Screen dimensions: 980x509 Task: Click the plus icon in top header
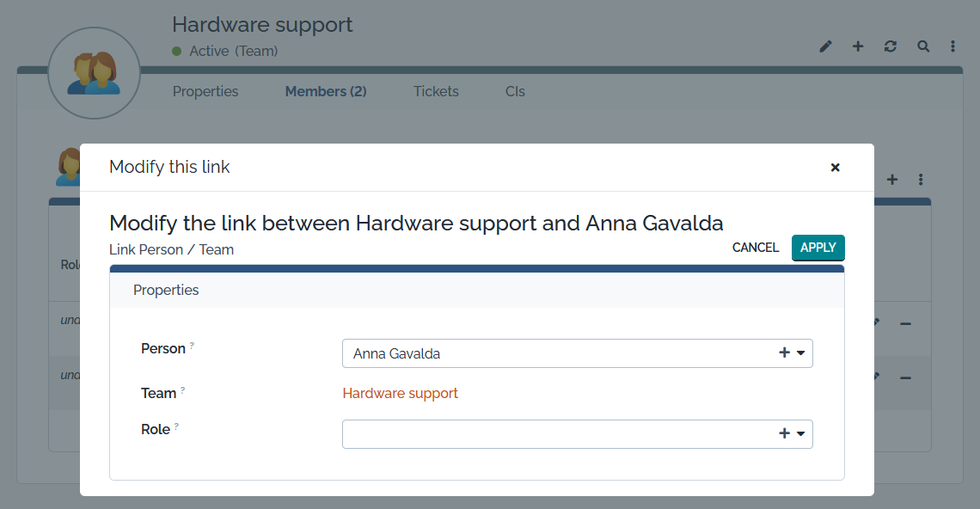pyautogui.click(x=858, y=46)
